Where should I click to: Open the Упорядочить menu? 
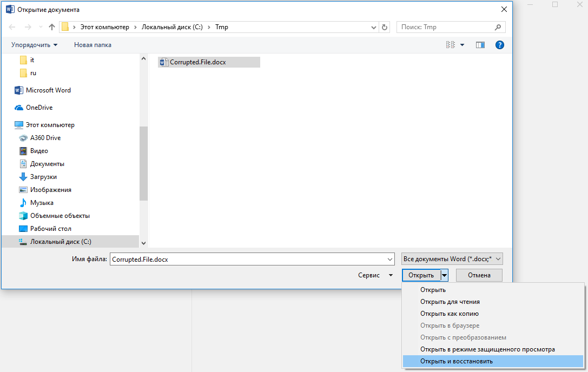[35, 45]
